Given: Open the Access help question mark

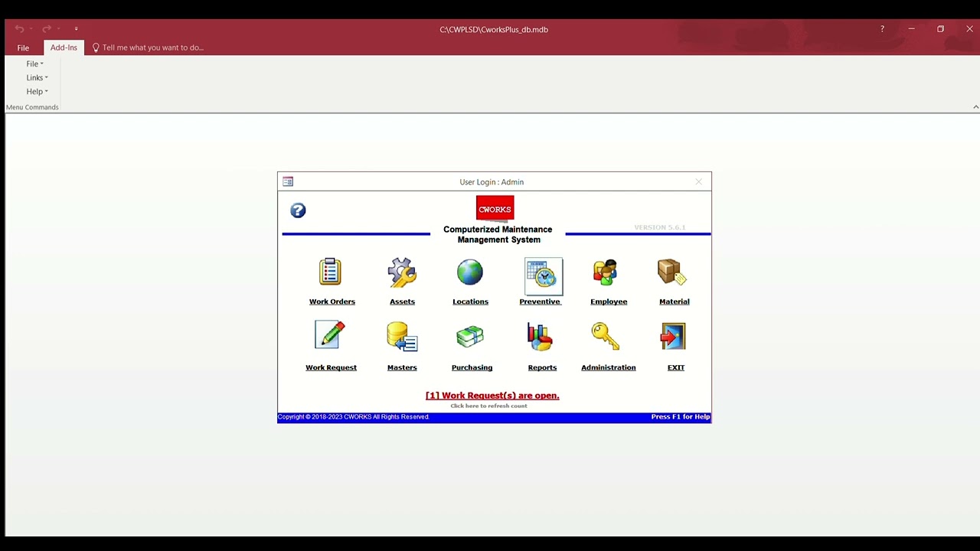Looking at the screenshot, I should 882,29.
